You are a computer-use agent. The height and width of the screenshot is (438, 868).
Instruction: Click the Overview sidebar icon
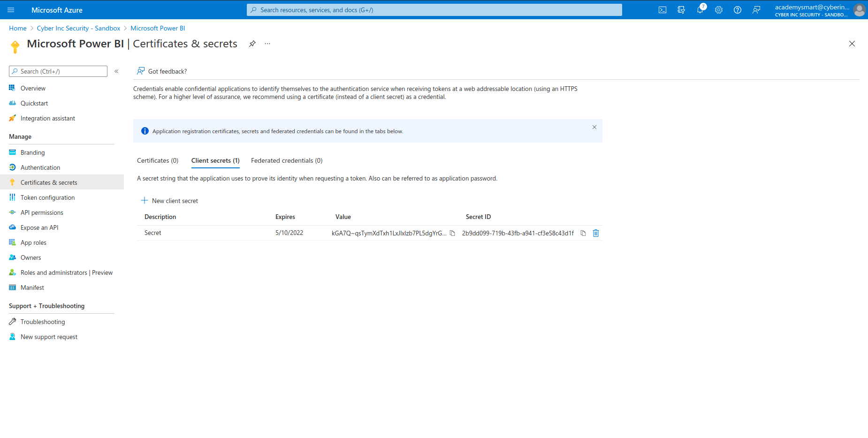pos(12,88)
